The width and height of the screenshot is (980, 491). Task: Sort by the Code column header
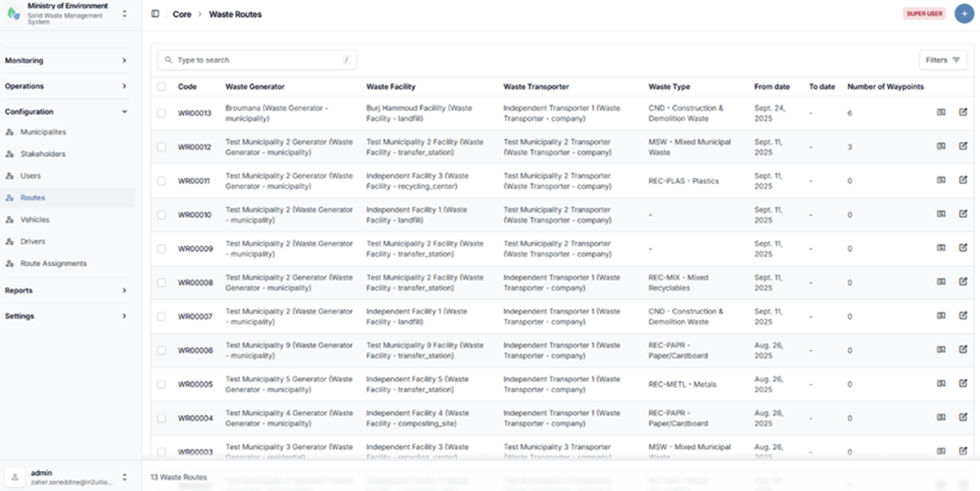click(x=187, y=87)
